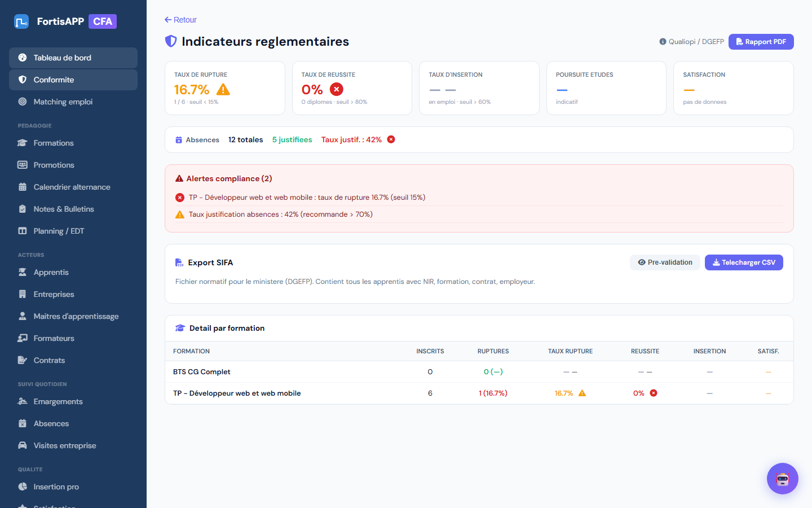
Task: Open the Poursuite etudes card
Action: [606, 88]
